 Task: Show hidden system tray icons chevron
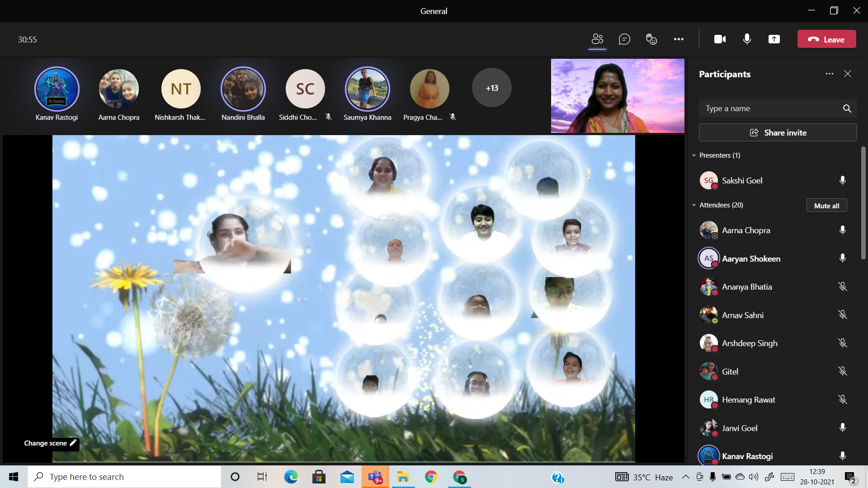685,477
